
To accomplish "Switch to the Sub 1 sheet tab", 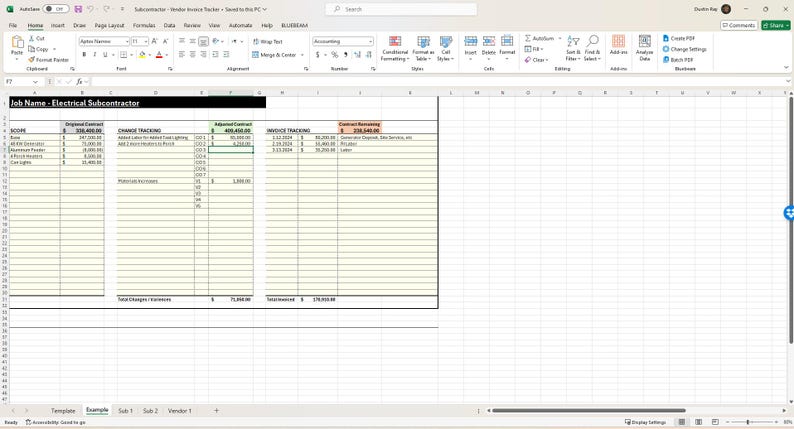I will click(125, 411).
